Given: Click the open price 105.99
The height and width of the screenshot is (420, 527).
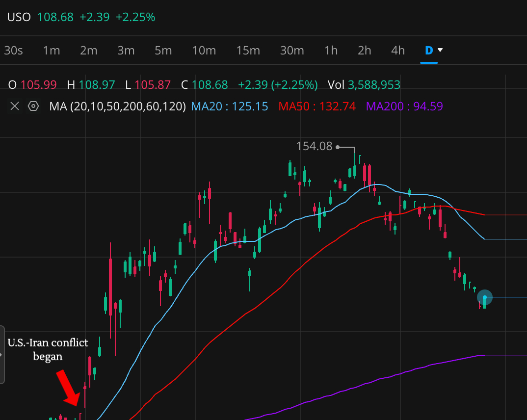Looking at the screenshot, I should click(x=39, y=85).
